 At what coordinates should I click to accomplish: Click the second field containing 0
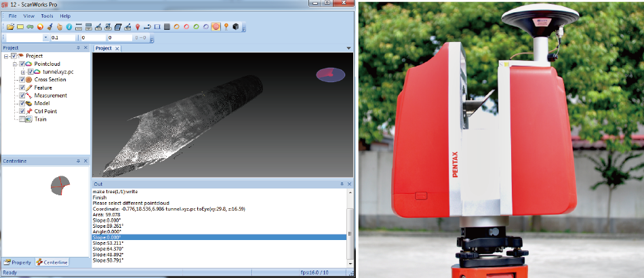tap(120, 38)
